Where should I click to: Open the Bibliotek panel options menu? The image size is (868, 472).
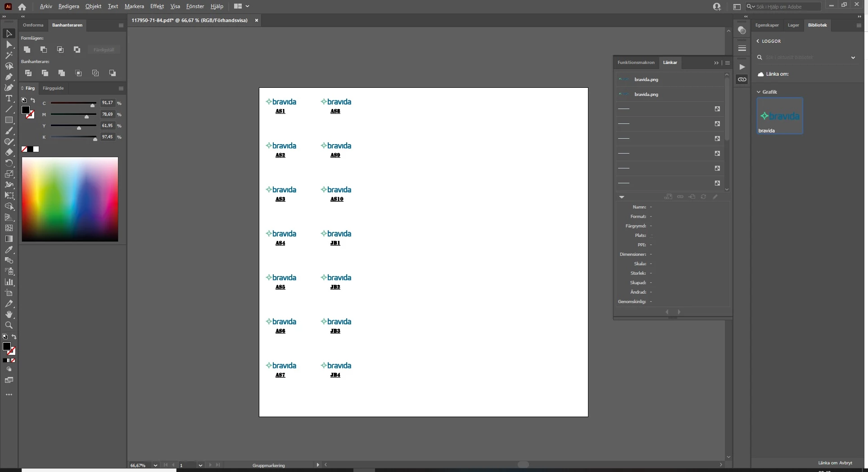click(859, 25)
